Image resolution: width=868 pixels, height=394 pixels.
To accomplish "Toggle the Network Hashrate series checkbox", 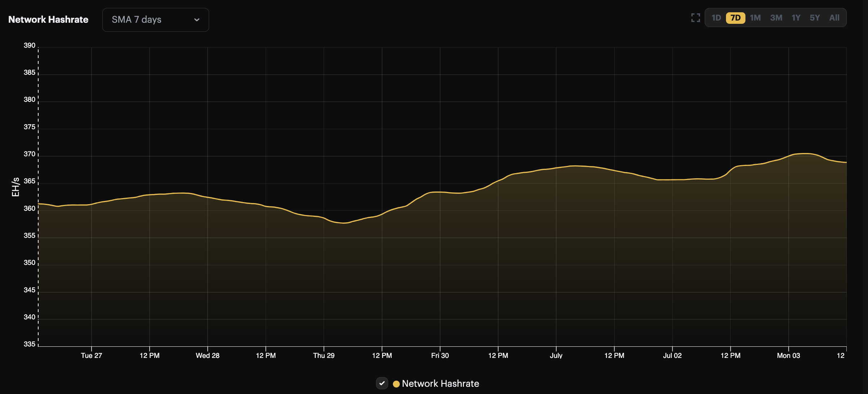I will click(x=382, y=384).
